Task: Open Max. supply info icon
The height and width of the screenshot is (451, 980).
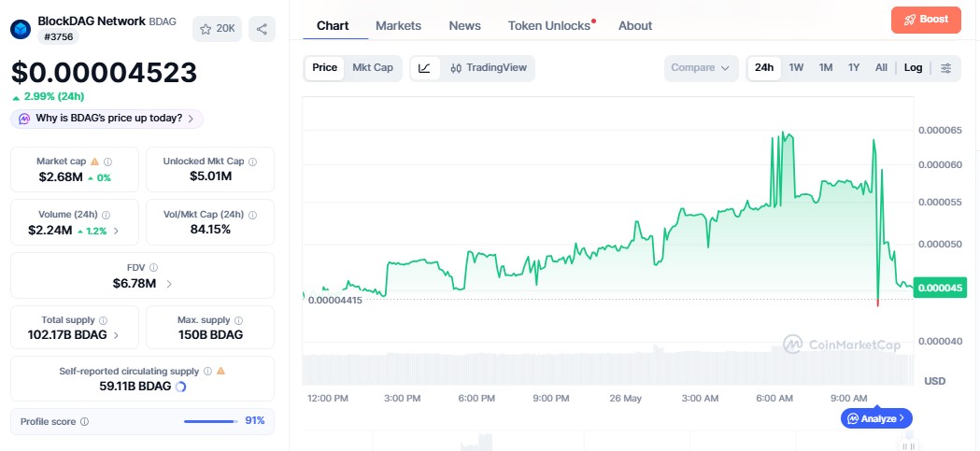Action: (239, 320)
